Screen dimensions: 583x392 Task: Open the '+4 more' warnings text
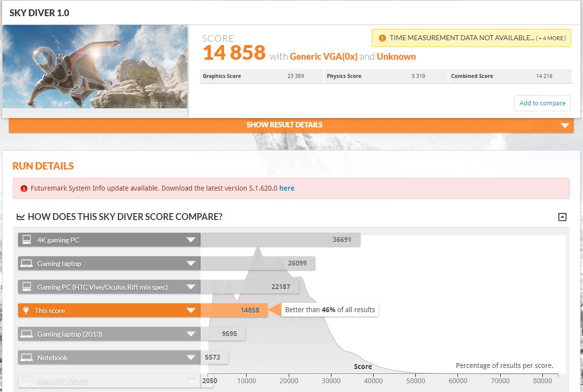coord(551,38)
